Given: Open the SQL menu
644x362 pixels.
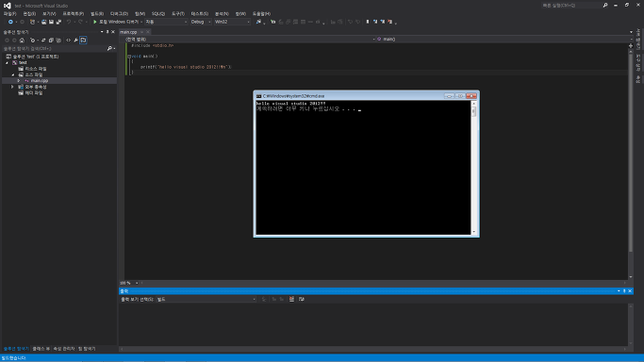Looking at the screenshot, I should pos(158,14).
